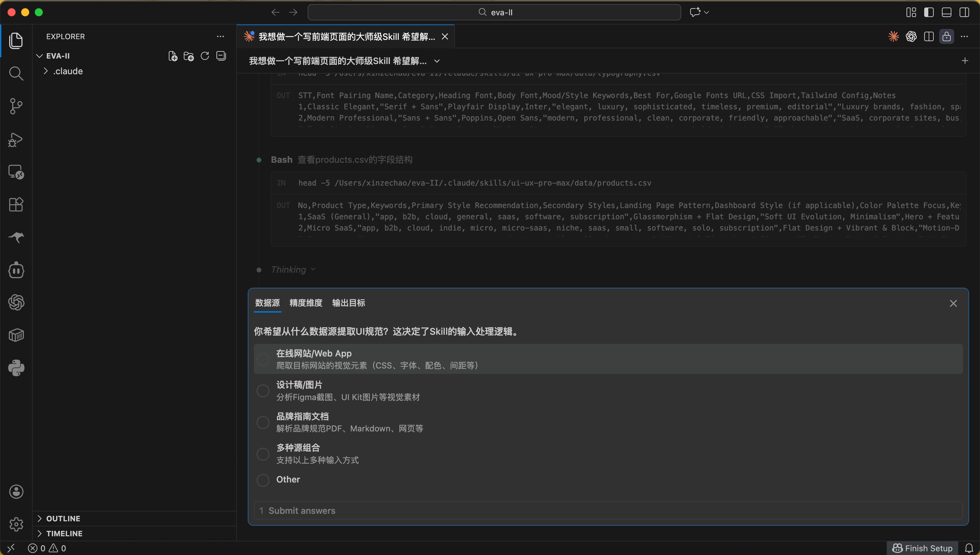Go back in navigation history
The image size is (980, 555).
pyautogui.click(x=275, y=13)
